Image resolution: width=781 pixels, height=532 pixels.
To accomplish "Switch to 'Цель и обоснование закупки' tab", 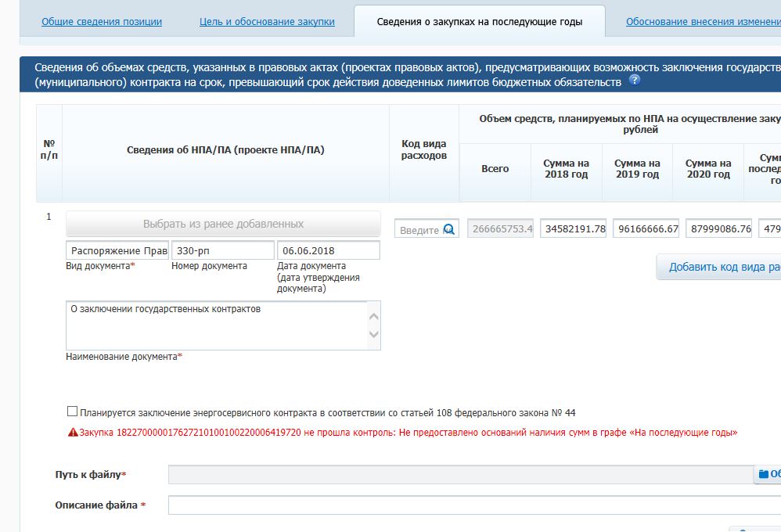I will click(267, 22).
